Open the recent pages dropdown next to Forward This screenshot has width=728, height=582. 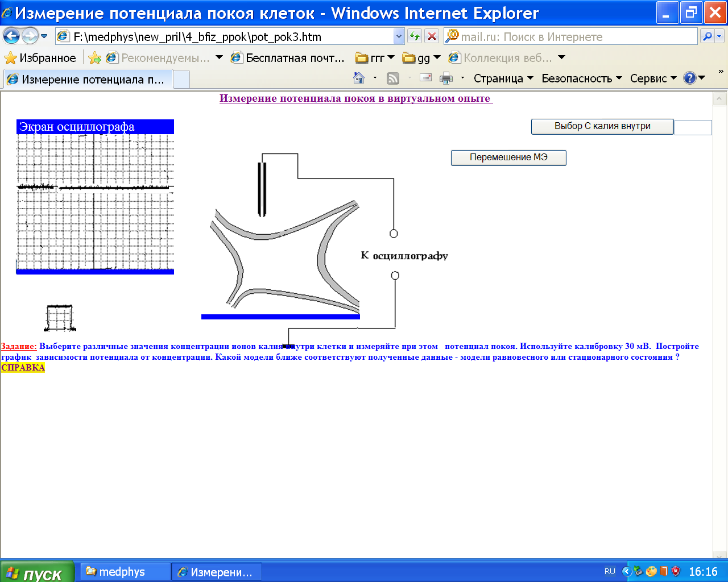tap(44, 37)
